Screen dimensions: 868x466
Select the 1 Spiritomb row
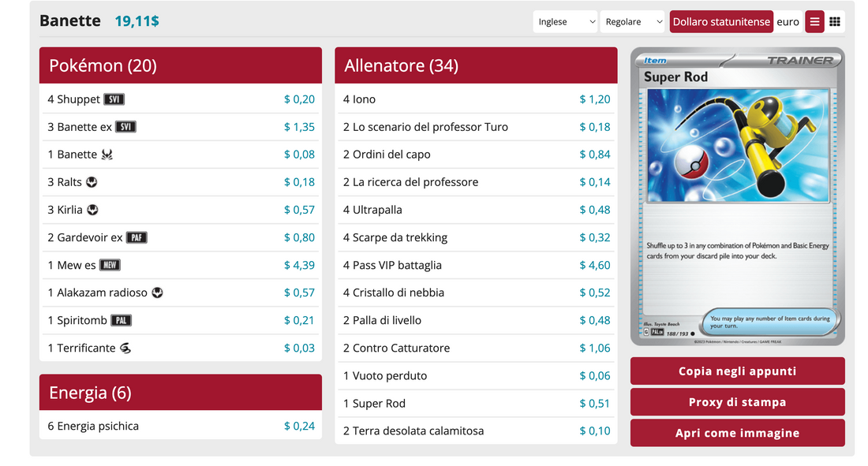[181, 320]
